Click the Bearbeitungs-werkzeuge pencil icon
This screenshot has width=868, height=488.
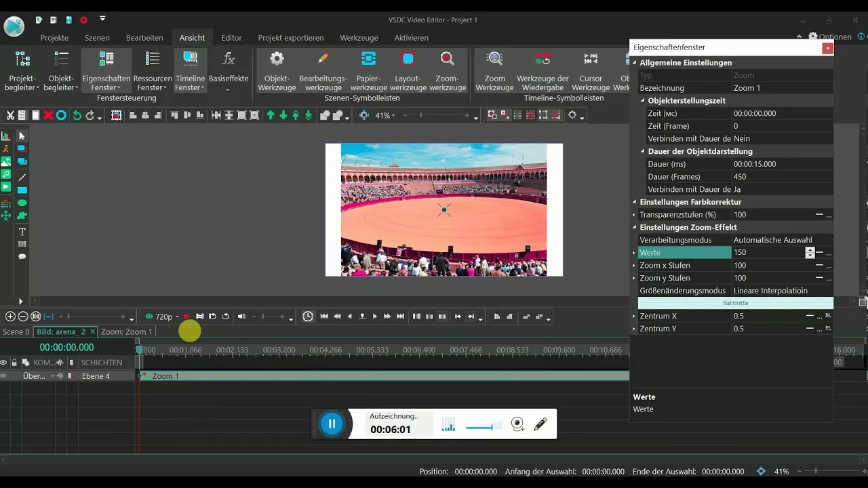pos(323,60)
